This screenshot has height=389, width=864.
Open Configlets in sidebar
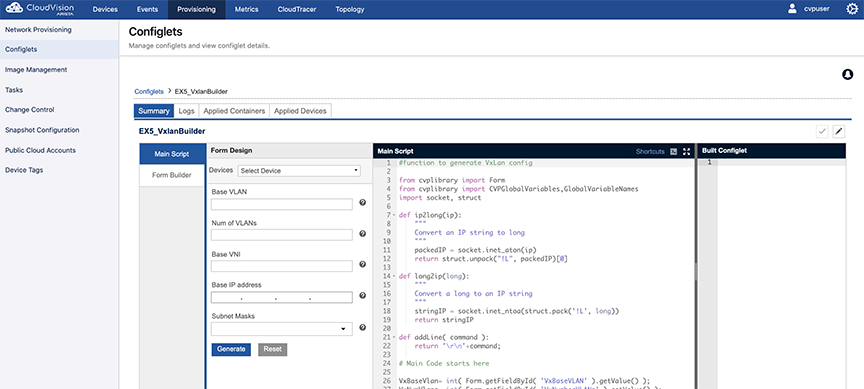tap(60, 49)
